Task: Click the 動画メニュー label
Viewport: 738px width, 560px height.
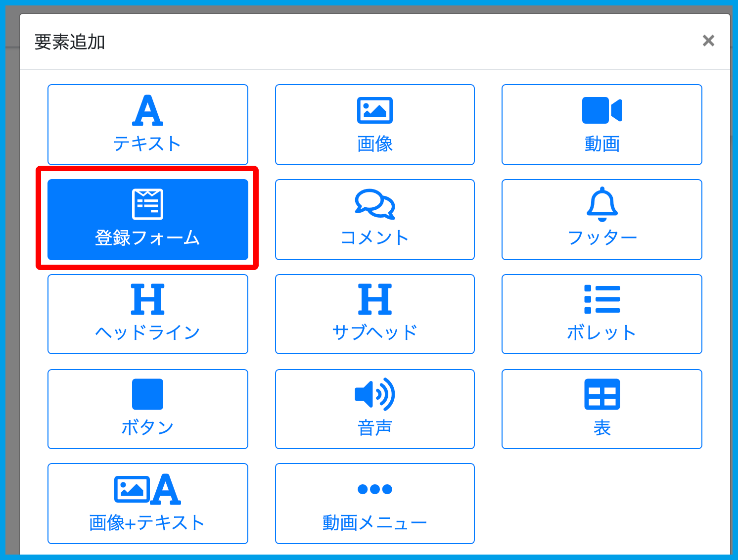Action: pos(374,523)
